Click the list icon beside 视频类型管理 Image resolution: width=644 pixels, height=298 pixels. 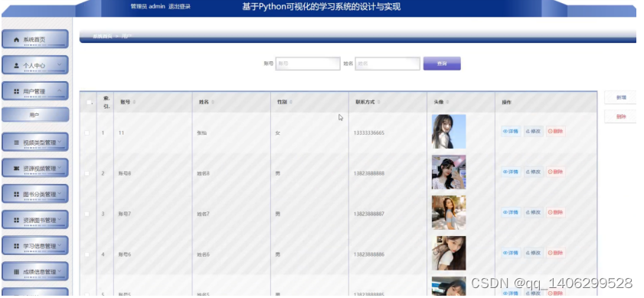coord(16,142)
